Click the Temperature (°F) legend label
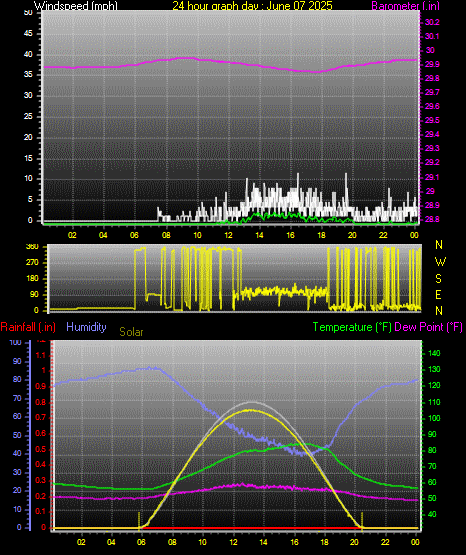 (352, 327)
